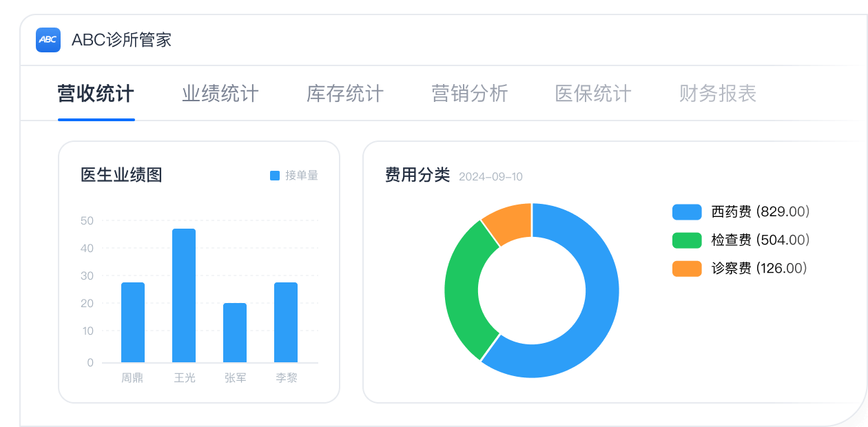
Task: Toggle the 接单量 legend marker
Action: pos(275,176)
